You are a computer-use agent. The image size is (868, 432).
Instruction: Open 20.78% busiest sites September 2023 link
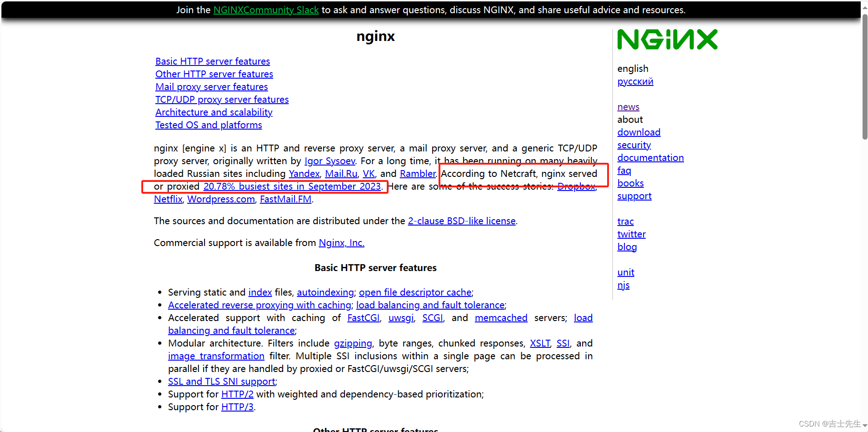292,186
